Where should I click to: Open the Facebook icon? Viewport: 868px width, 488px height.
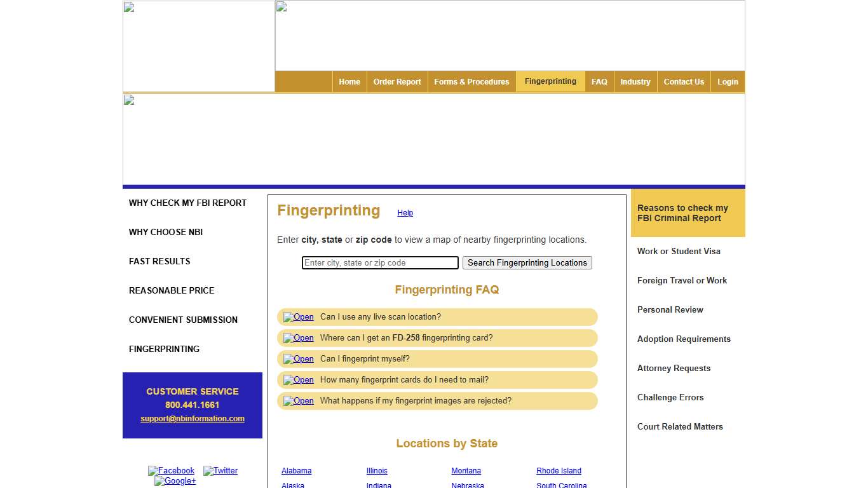(171, 471)
